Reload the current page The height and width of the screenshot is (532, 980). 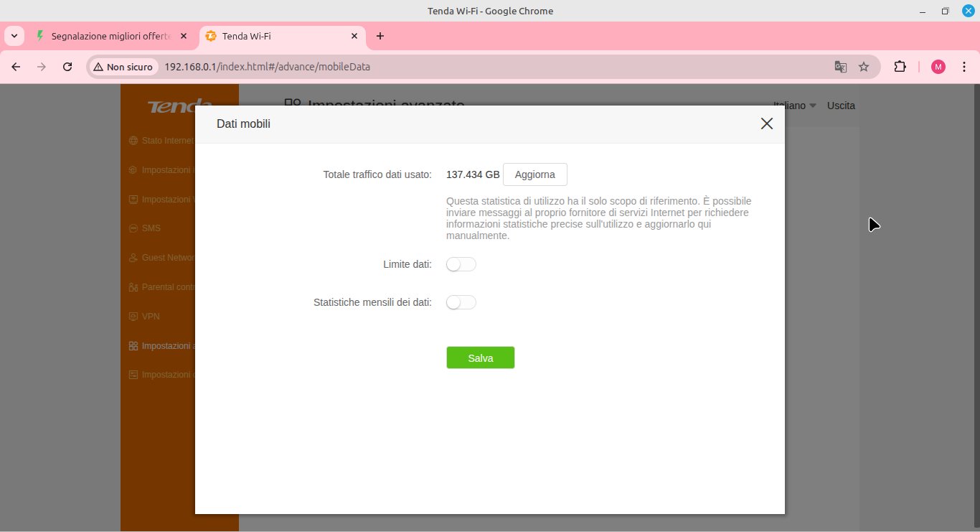[x=67, y=67]
